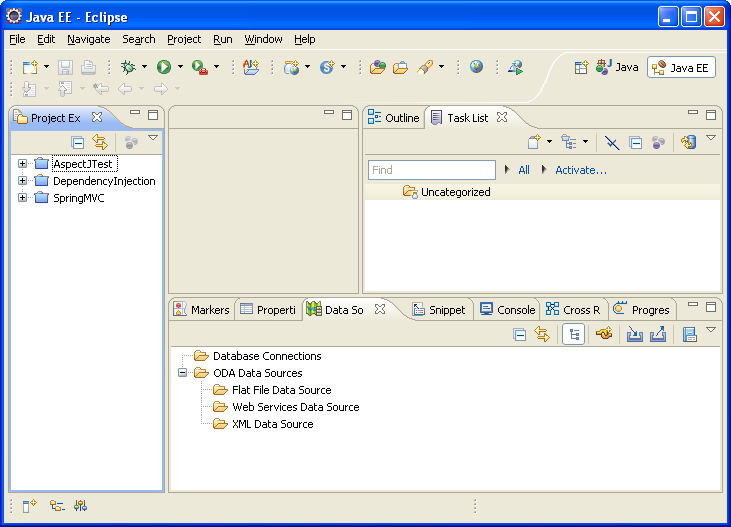This screenshot has height=527, width=731.
Task: Expand the AspectJTest project node
Action: pyautogui.click(x=22, y=163)
